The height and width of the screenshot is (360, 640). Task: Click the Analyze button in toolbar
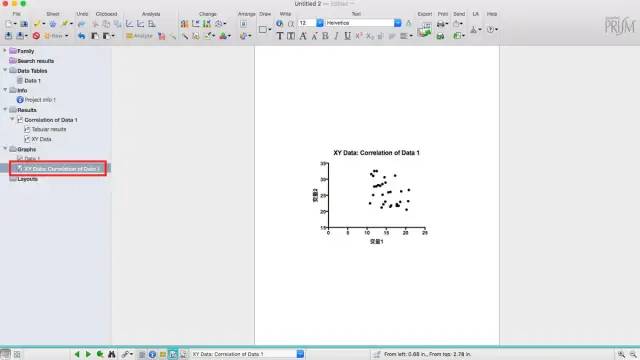tap(139, 36)
